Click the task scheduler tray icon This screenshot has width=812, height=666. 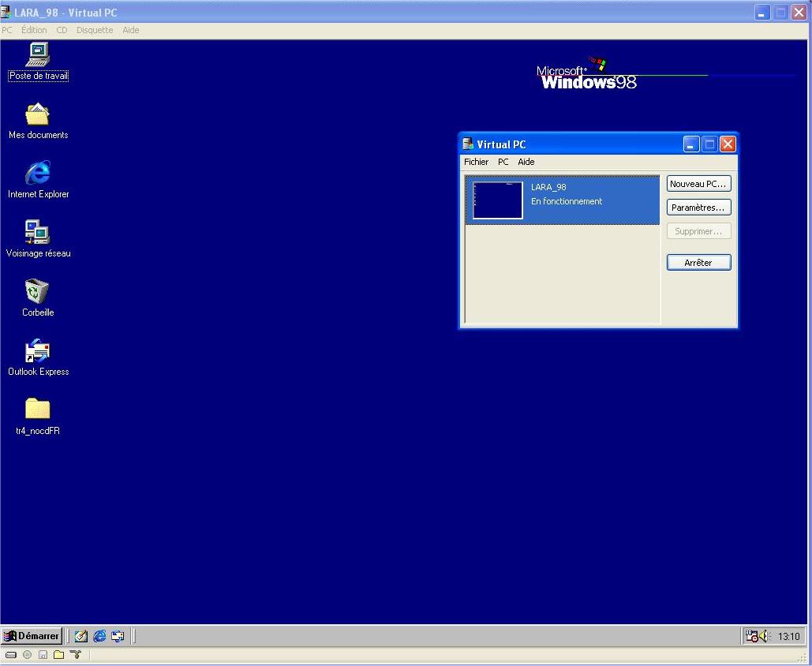click(751, 636)
